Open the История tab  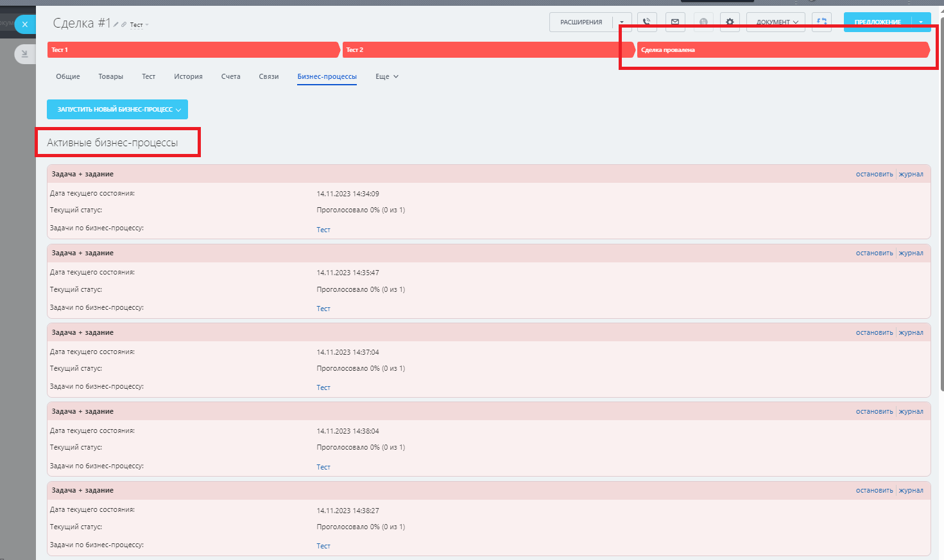point(188,76)
